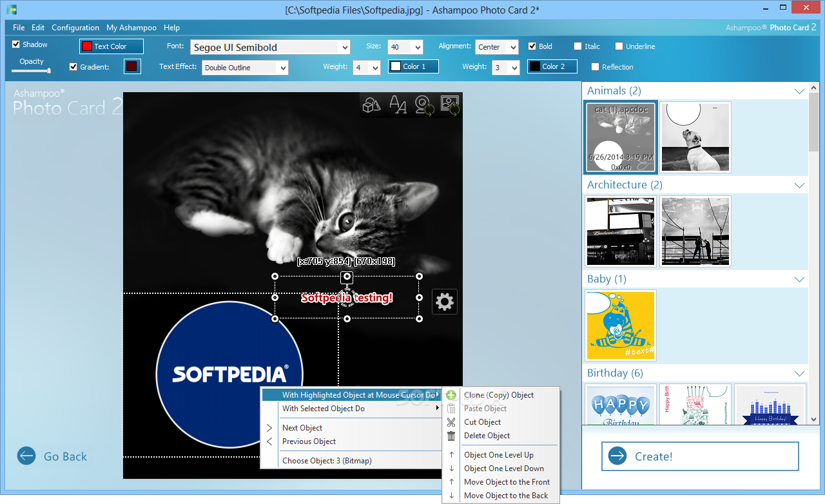Screen dimensions: 825x504
Task: Open the With Selected Object Do submenu
Action: tap(351, 409)
